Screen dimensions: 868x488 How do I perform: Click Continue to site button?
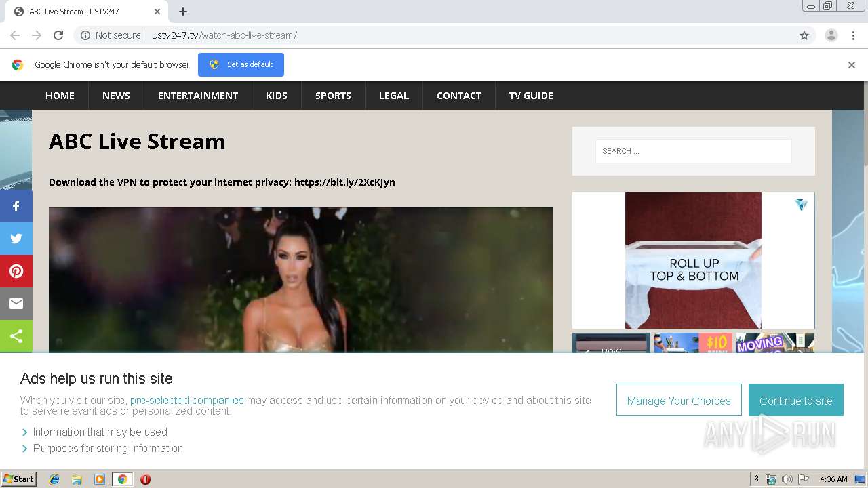pos(796,401)
